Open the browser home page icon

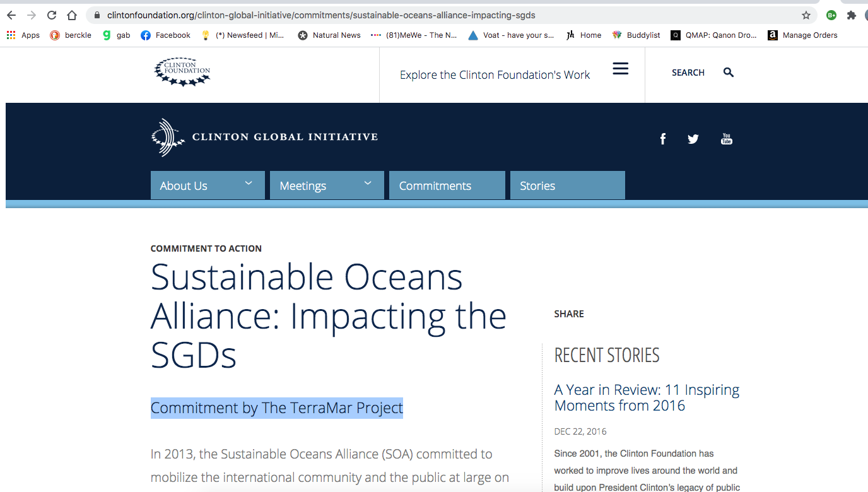[x=72, y=15]
